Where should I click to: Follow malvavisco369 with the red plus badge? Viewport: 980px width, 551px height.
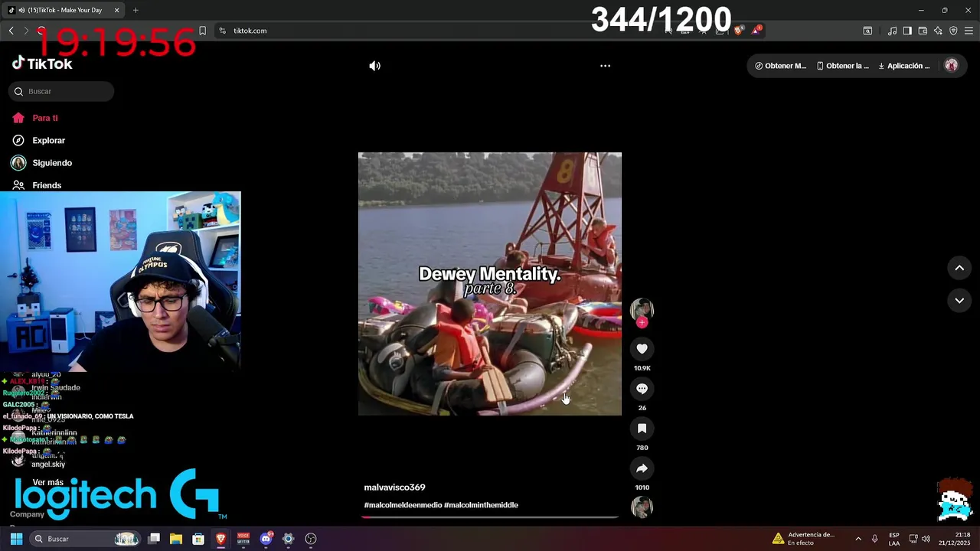[642, 323]
